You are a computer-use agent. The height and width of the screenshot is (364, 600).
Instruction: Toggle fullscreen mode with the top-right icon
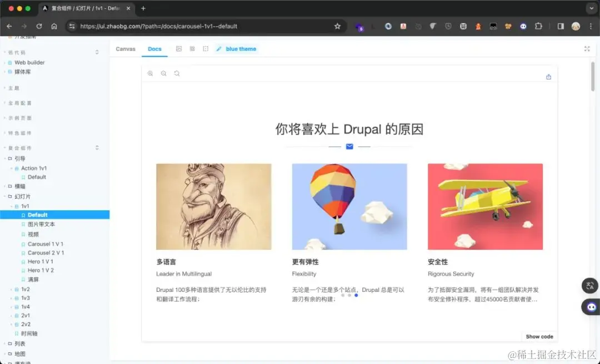(x=587, y=49)
